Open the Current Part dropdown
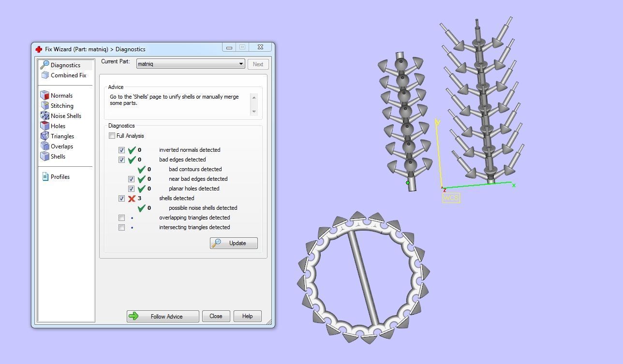Image resolution: width=623 pixels, height=364 pixels. tap(191, 64)
